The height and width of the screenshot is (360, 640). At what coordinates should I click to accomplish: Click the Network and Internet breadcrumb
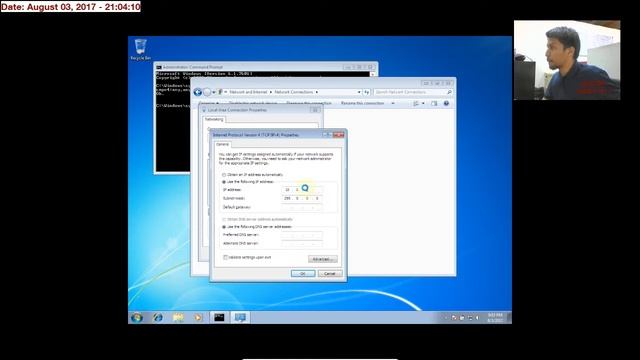248,92
